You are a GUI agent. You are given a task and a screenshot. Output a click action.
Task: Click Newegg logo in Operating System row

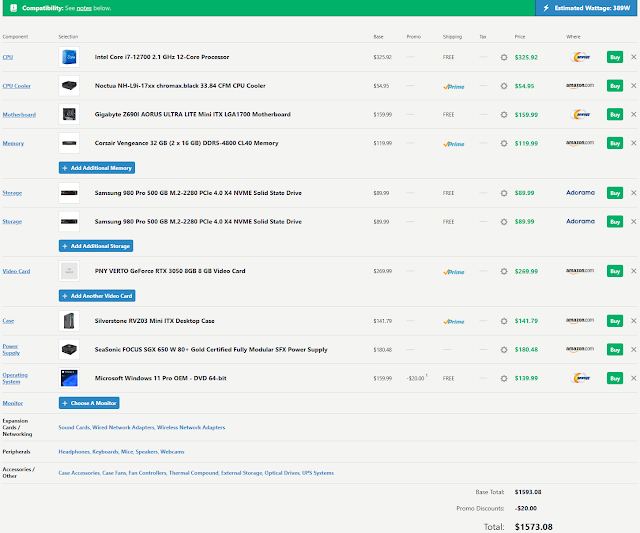581,378
